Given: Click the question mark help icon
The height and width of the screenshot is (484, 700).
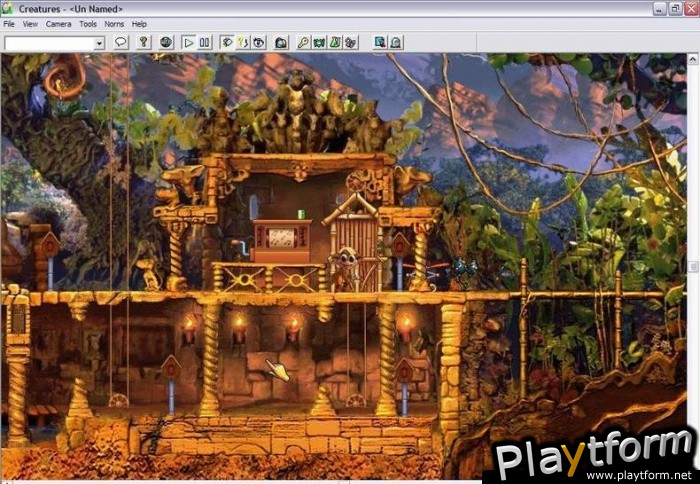Looking at the screenshot, I should [x=143, y=42].
